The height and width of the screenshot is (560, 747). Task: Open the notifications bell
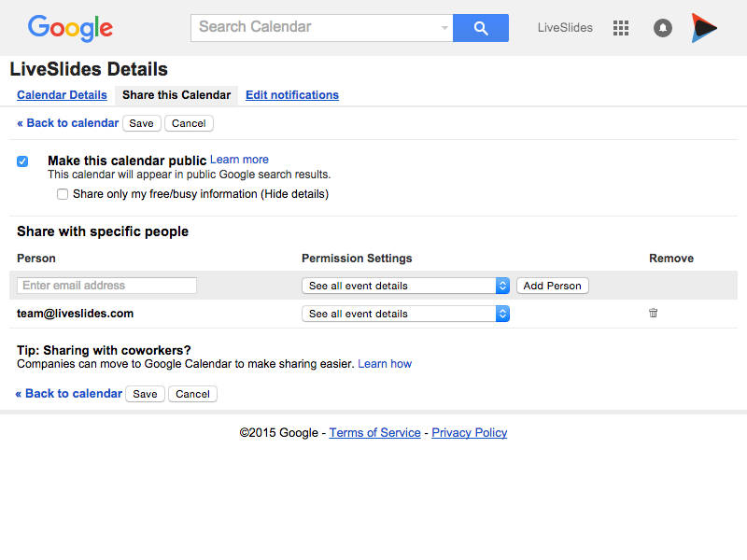(663, 28)
